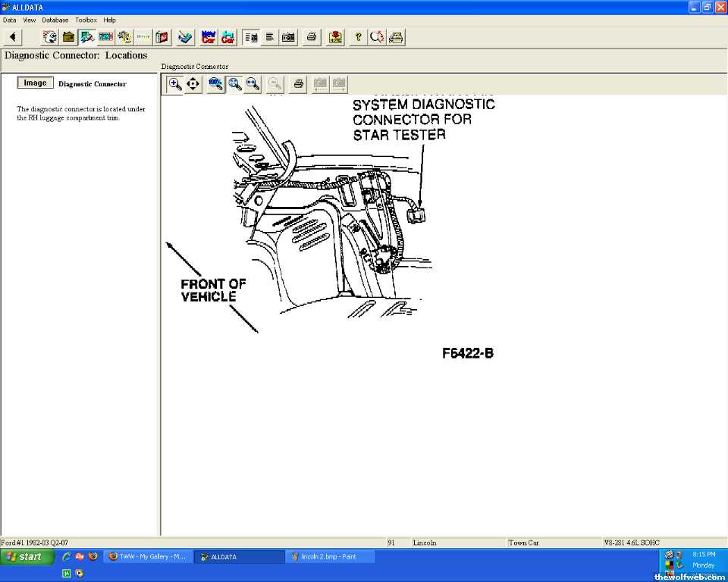Click the fit-to-width zoom icon
The image size is (728, 582).
(253, 84)
